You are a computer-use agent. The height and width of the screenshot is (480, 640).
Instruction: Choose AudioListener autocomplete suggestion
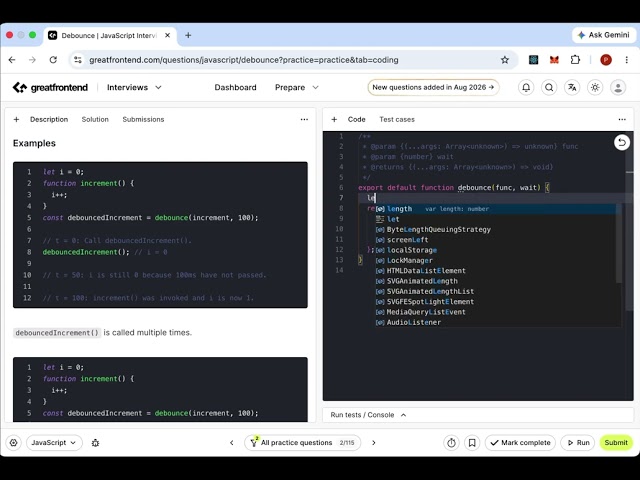coord(498,322)
